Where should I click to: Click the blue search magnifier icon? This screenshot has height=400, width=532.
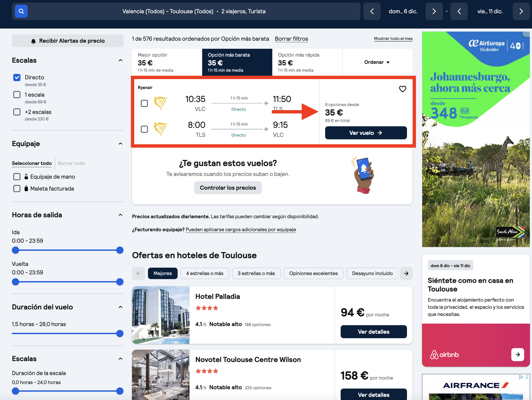[21, 11]
